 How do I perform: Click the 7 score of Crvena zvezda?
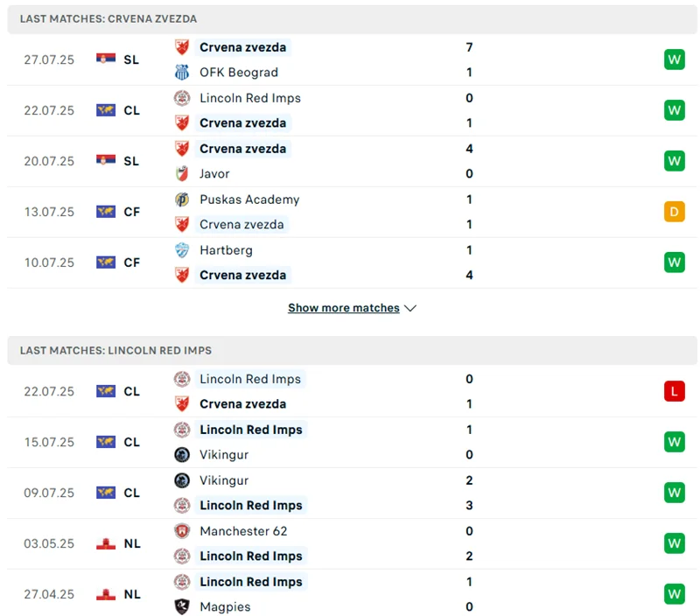tap(470, 47)
